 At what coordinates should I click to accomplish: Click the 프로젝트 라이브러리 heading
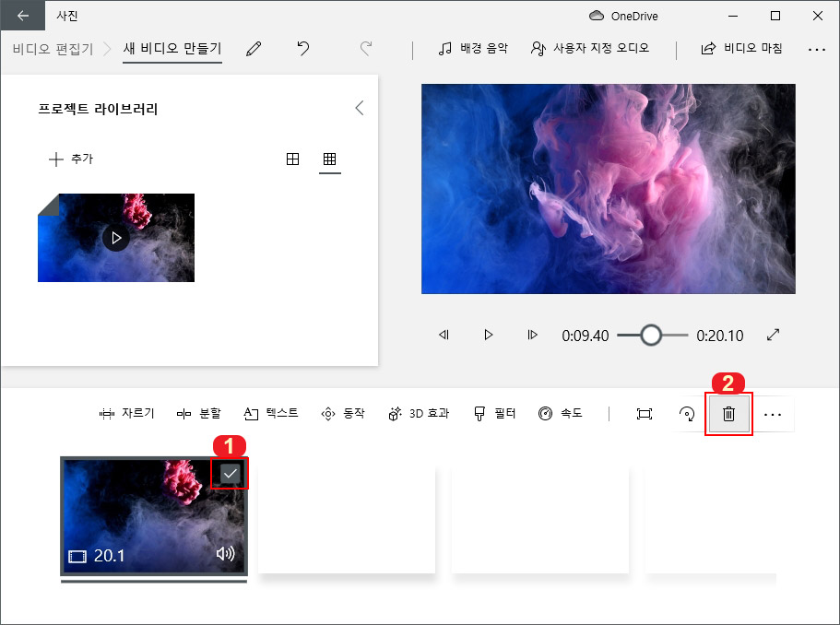98,110
